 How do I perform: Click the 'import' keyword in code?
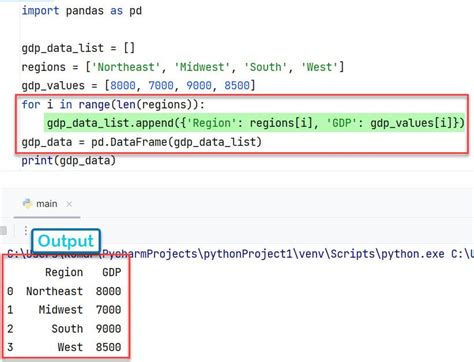[40, 11]
